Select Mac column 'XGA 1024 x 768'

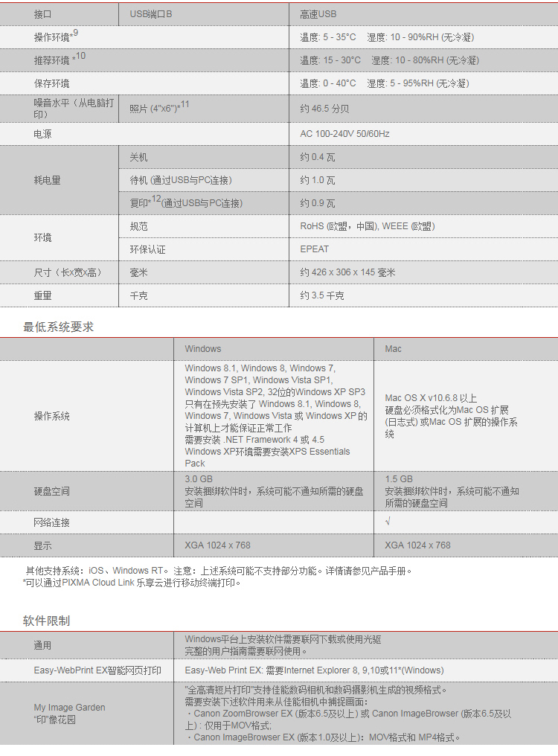417,545
